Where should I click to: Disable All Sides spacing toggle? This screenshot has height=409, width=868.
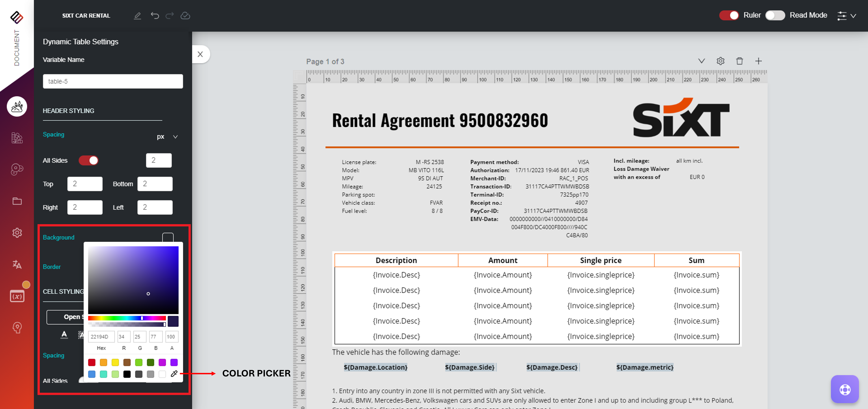click(89, 160)
